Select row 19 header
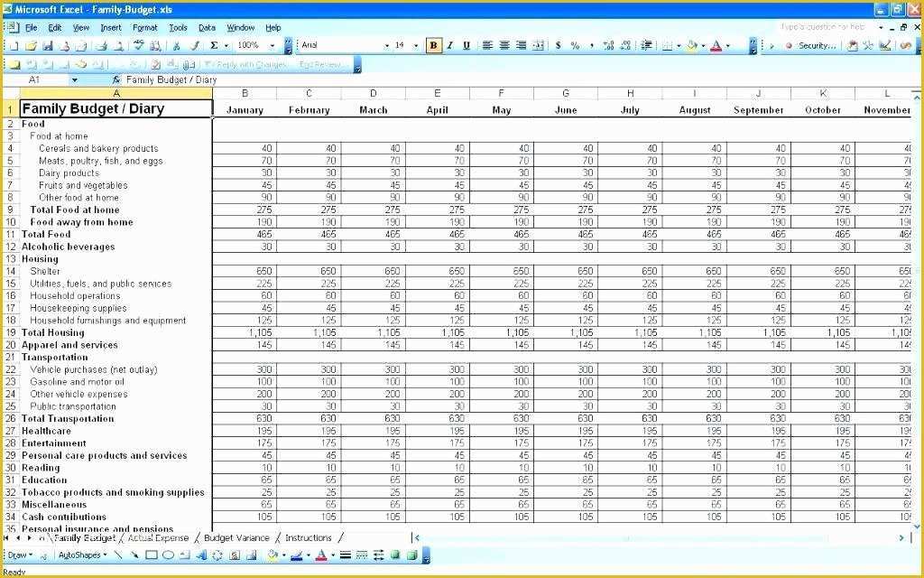The height and width of the screenshot is (578, 924). click(11, 332)
